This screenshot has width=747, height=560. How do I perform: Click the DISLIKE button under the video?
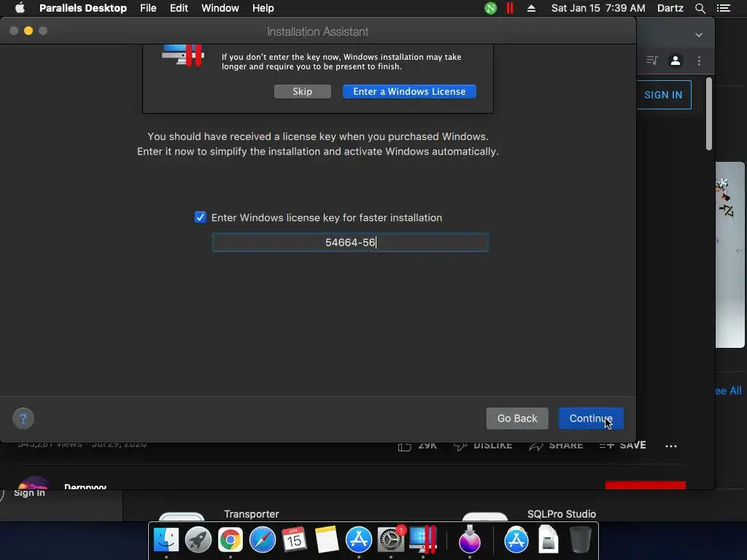pyautogui.click(x=483, y=446)
